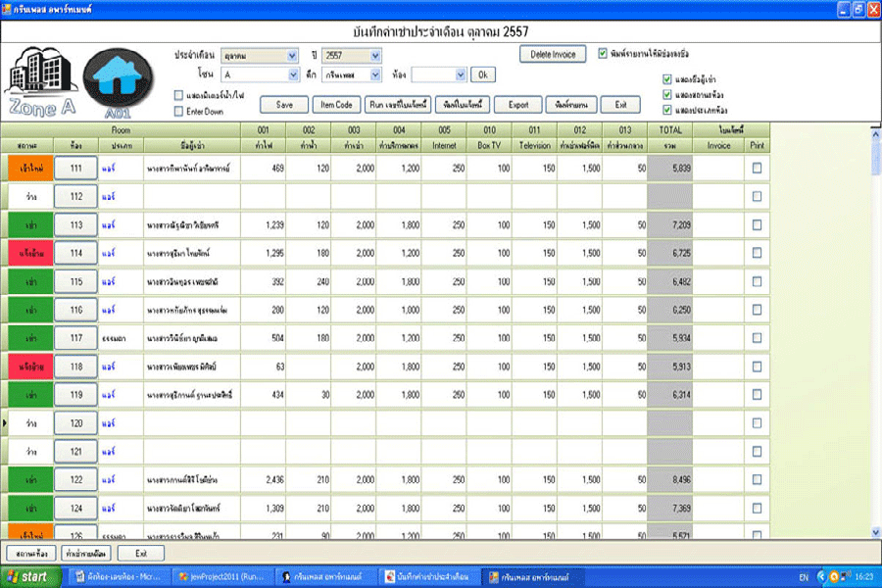Click the vertical scrollbar down arrow
Screen dimensions: 882x588
pos(875,531)
